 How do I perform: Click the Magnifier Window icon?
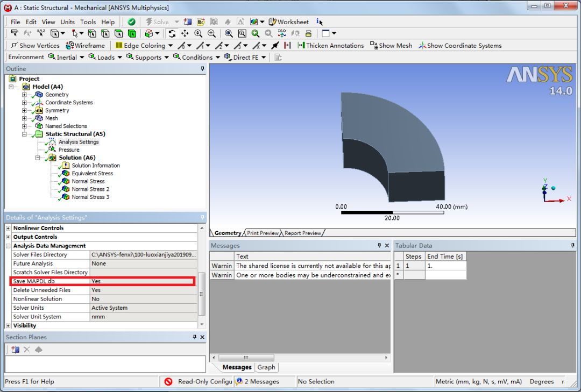click(x=242, y=34)
